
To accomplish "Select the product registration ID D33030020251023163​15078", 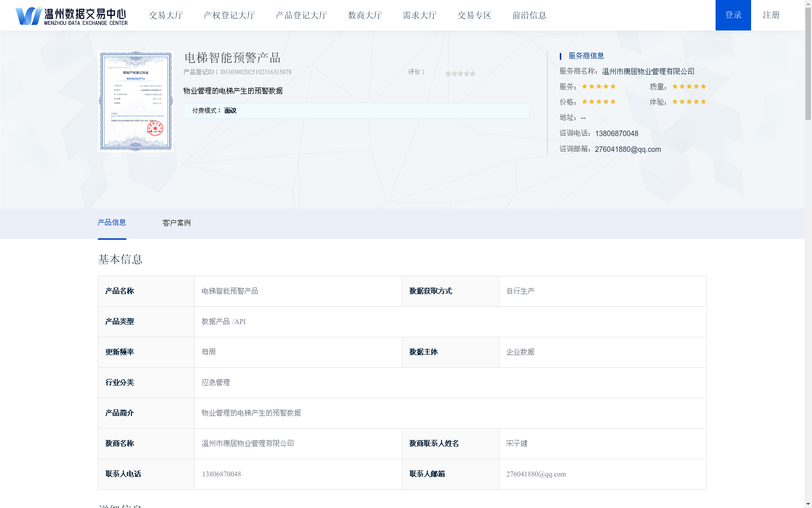I will coord(256,72).
